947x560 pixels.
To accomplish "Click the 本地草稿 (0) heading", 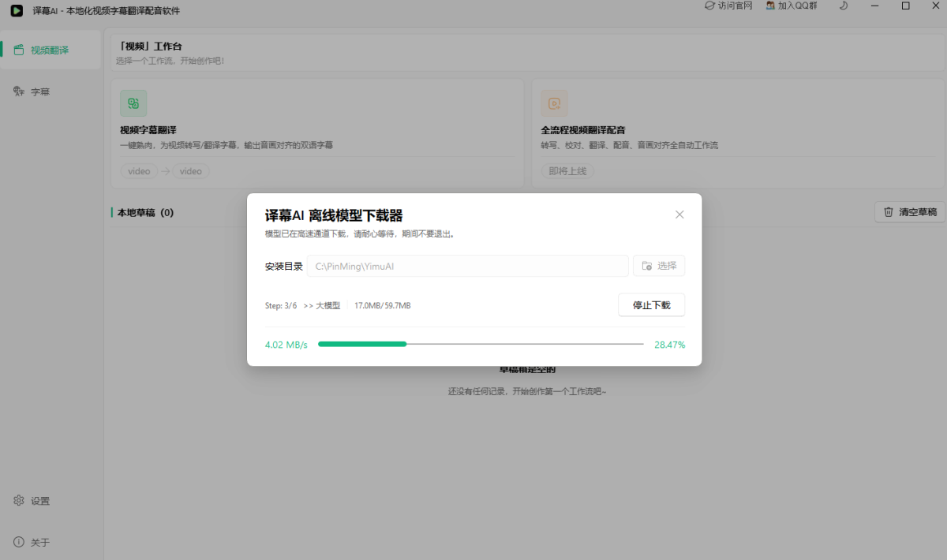I will tap(145, 212).
